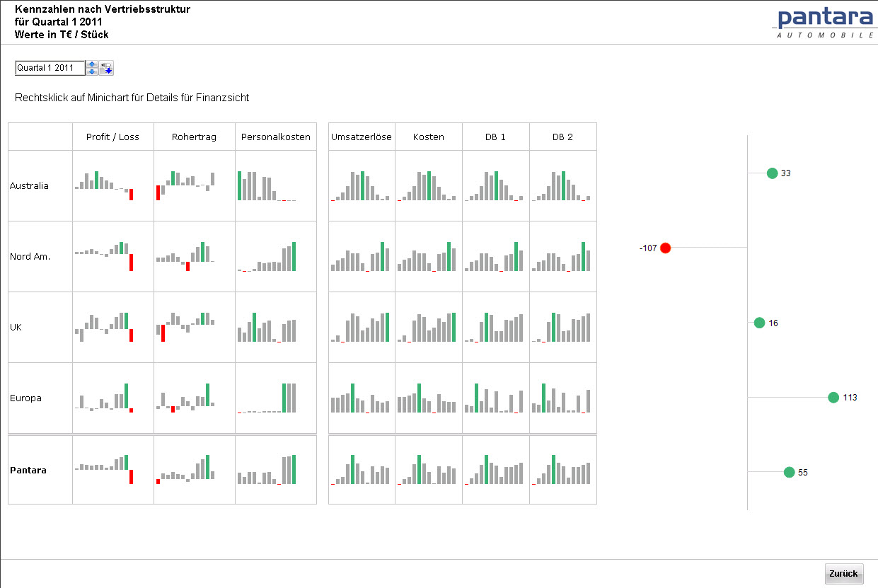The width and height of the screenshot is (878, 588).
Task: Open the Rohertrag minichart for Nord Am.
Action: point(193,255)
